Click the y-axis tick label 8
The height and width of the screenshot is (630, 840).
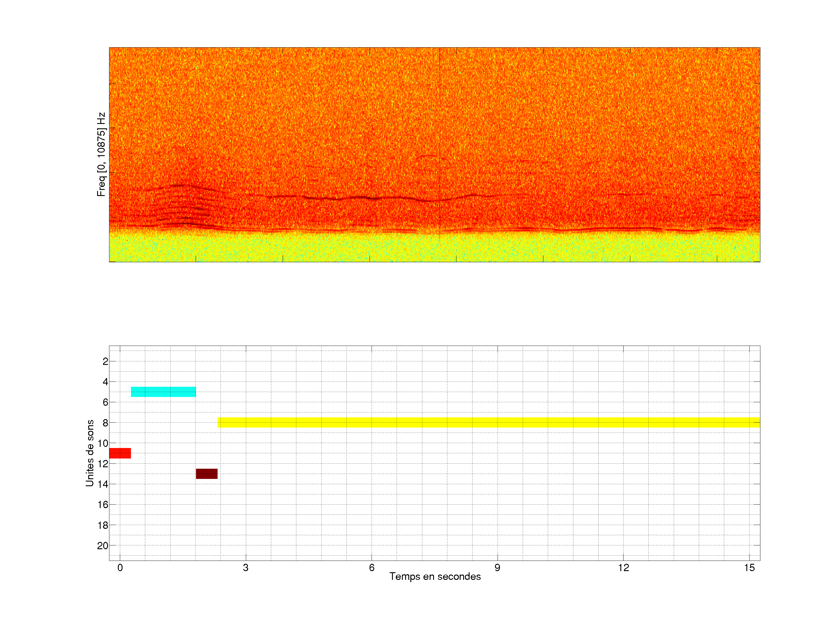[105, 423]
